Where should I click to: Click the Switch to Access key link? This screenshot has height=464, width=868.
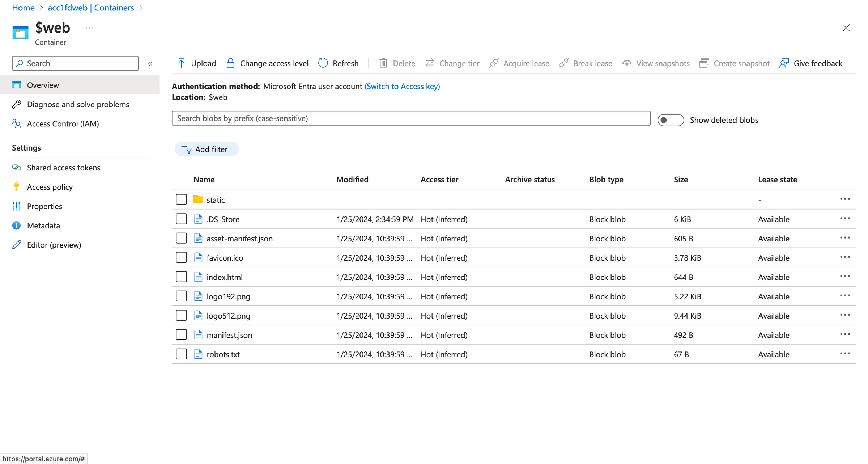click(402, 86)
